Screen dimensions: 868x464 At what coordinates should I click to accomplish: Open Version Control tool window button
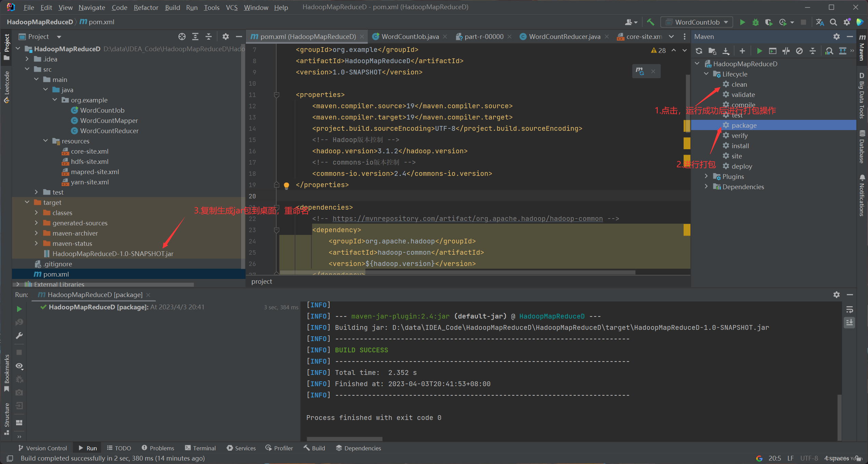(x=42, y=448)
